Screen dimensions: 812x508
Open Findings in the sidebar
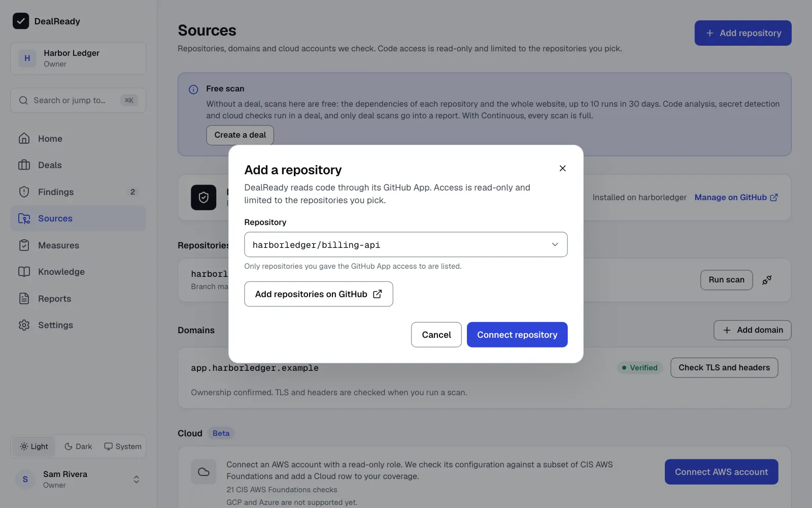tap(78, 192)
